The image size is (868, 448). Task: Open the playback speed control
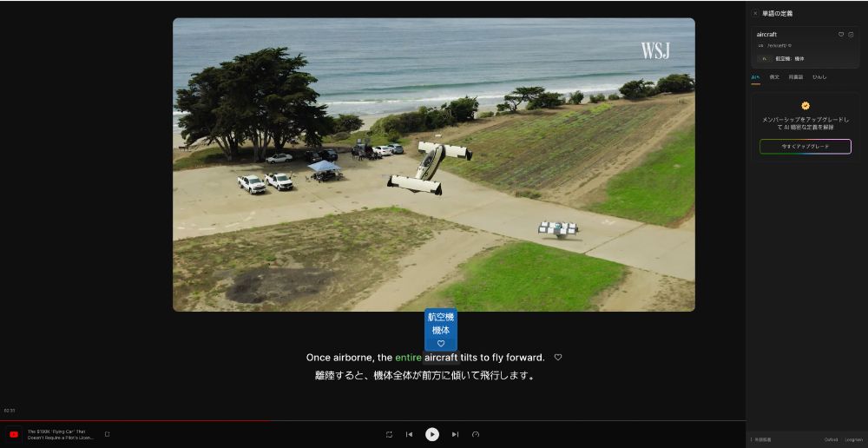pyautogui.click(x=475, y=435)
